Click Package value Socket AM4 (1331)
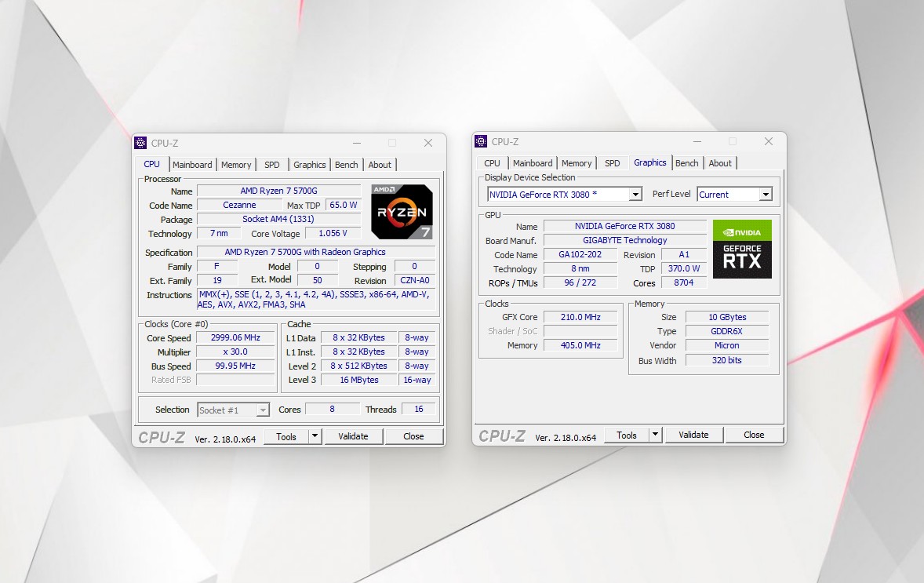924x583 pixels. 278,219
